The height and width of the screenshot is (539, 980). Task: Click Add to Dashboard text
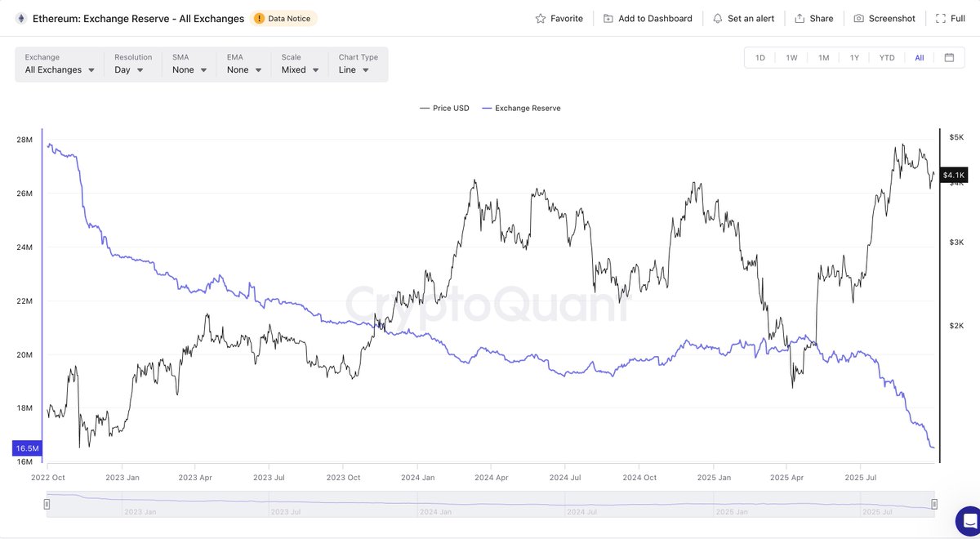655,18
